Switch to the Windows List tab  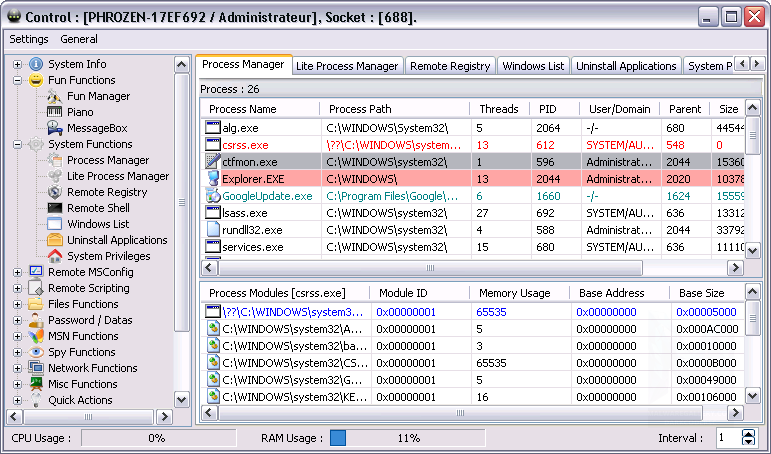[534, 66]
